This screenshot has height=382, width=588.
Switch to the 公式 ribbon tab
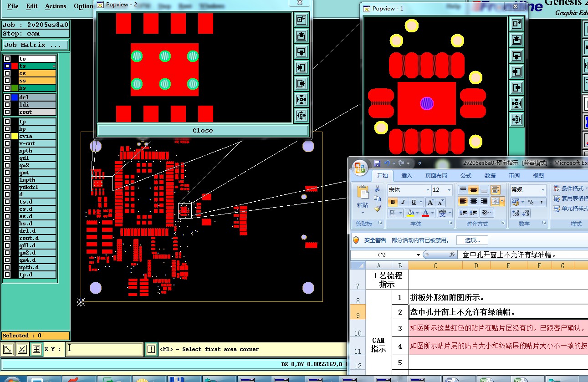(466, 175)
